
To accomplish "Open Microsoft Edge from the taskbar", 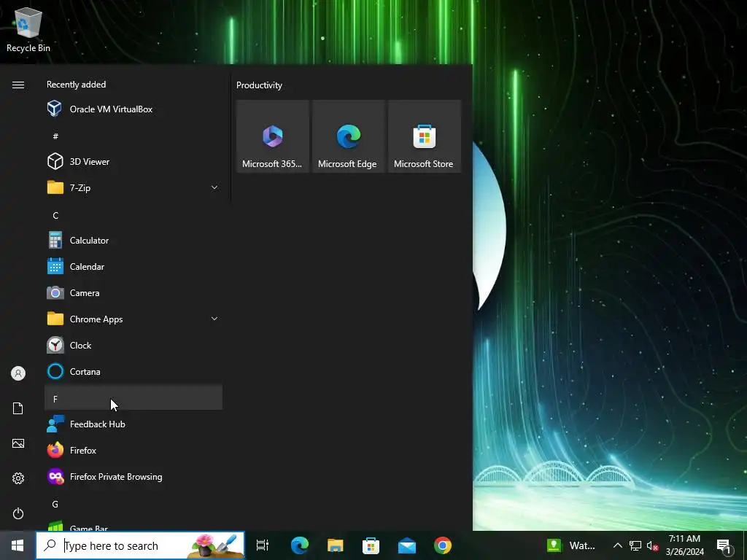I will pos(300,545).
